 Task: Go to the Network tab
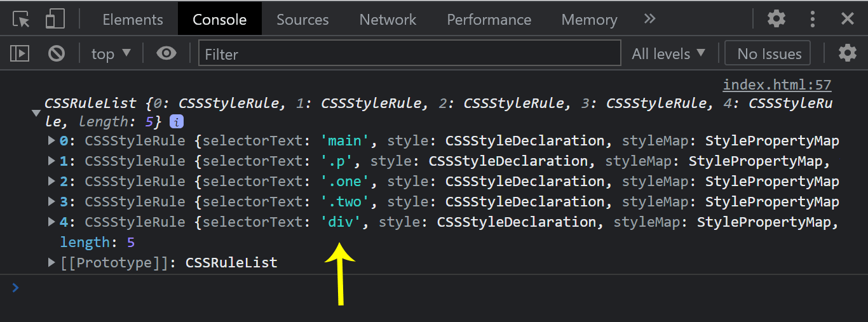388,20
